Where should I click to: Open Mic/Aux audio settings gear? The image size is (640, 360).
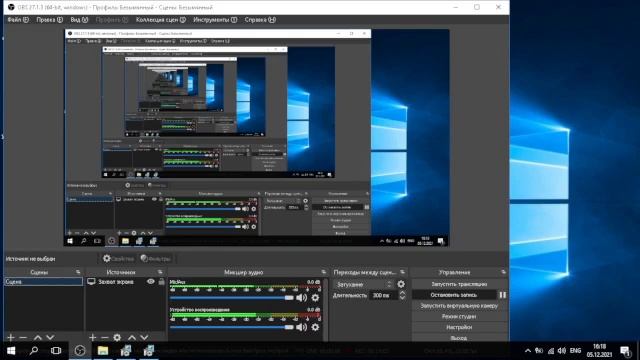(315, 298)
